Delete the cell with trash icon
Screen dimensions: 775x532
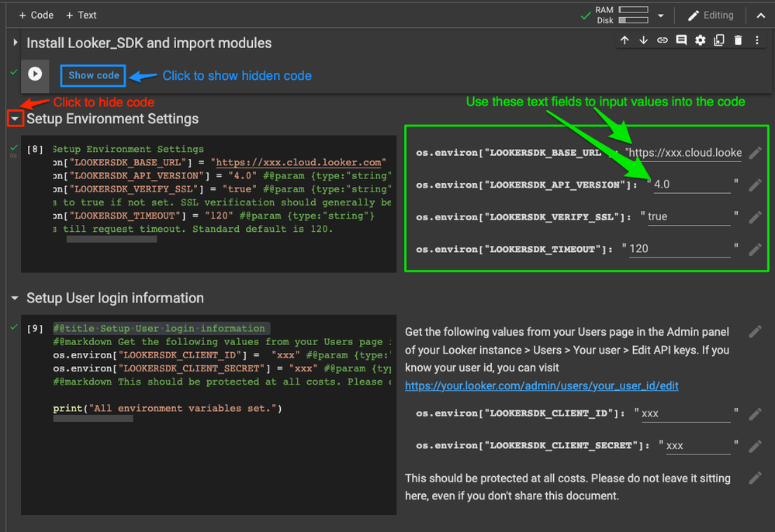point(738,40)
